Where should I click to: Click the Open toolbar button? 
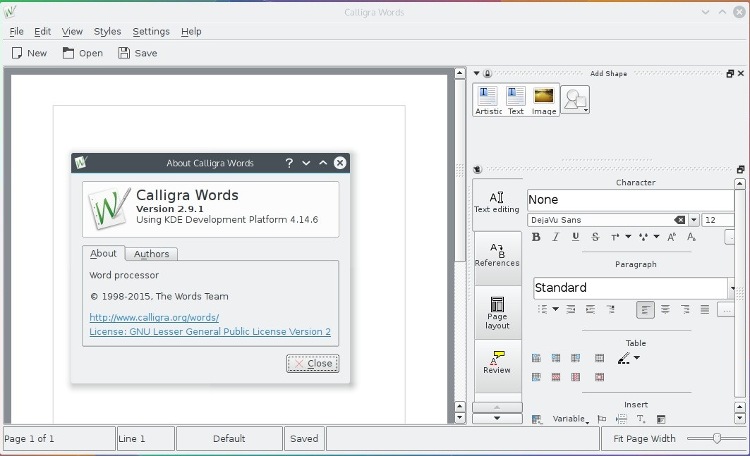click(83, 53)
